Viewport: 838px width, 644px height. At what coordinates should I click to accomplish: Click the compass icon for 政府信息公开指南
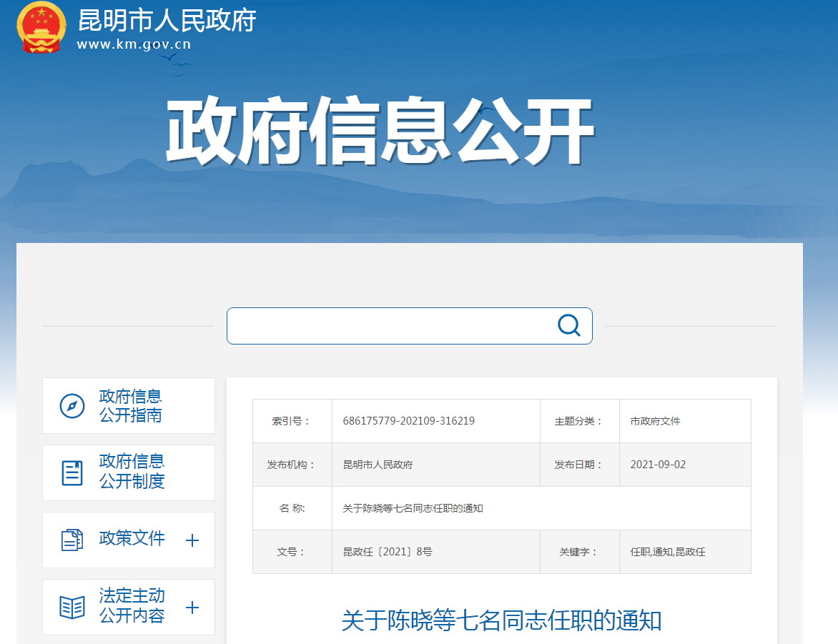[72, 406]
